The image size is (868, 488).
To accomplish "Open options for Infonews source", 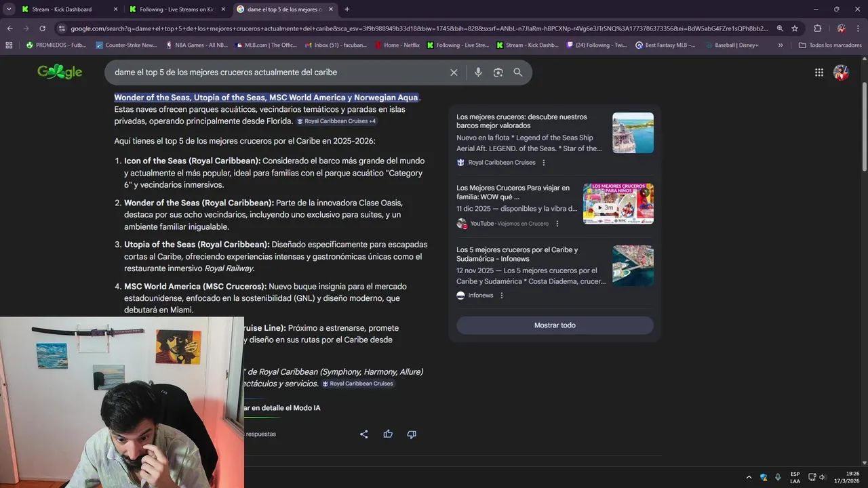I will coord(502,296).
